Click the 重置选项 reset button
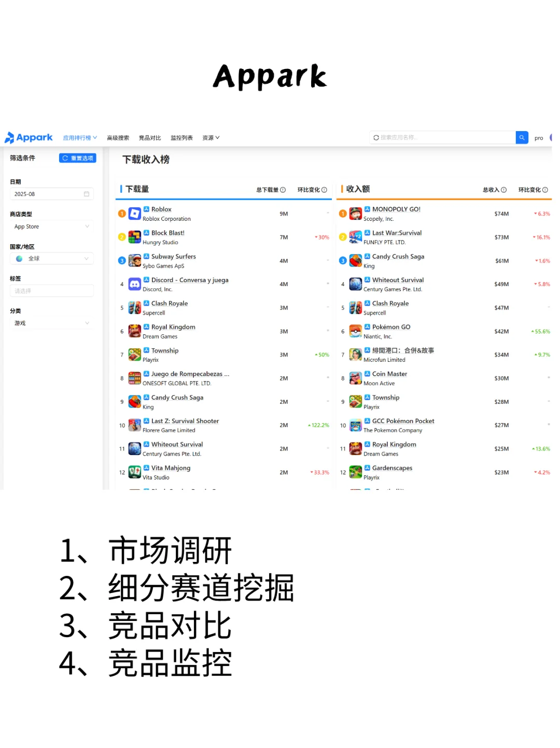Image resolution: width=560 pixels, height=748 pixels. (x=78, y=158)
